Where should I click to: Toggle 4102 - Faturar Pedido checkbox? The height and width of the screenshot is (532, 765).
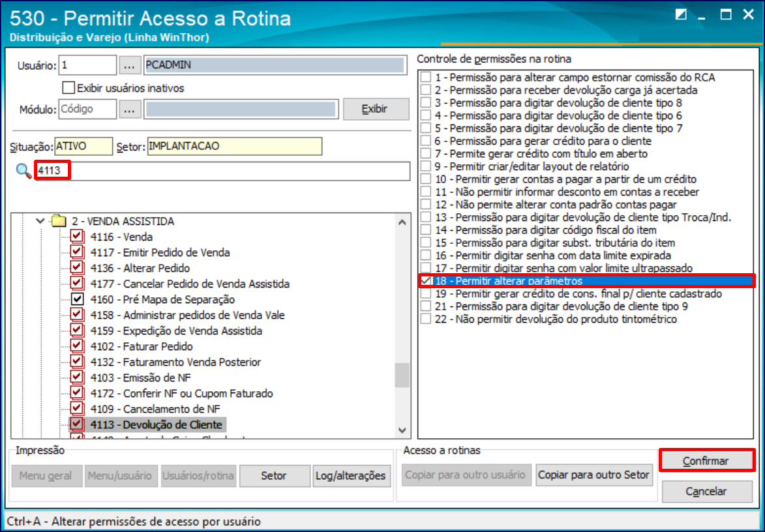coord(77,346)
